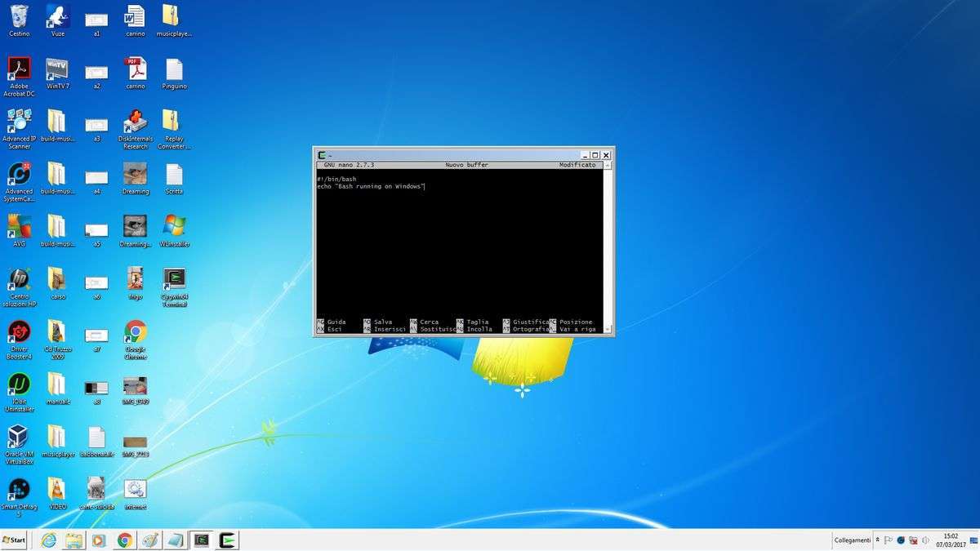
Task: Click the 'Esci' exit shortcut in nano
Action: 334,329
